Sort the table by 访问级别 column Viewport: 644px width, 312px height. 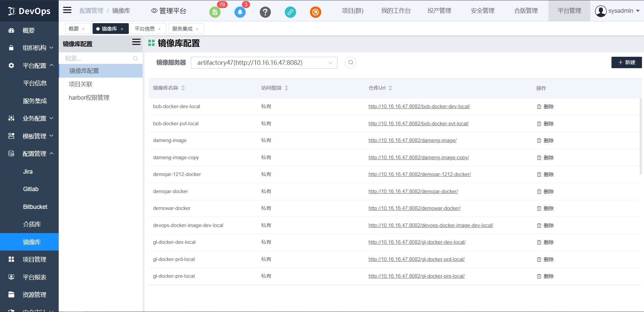286,88
